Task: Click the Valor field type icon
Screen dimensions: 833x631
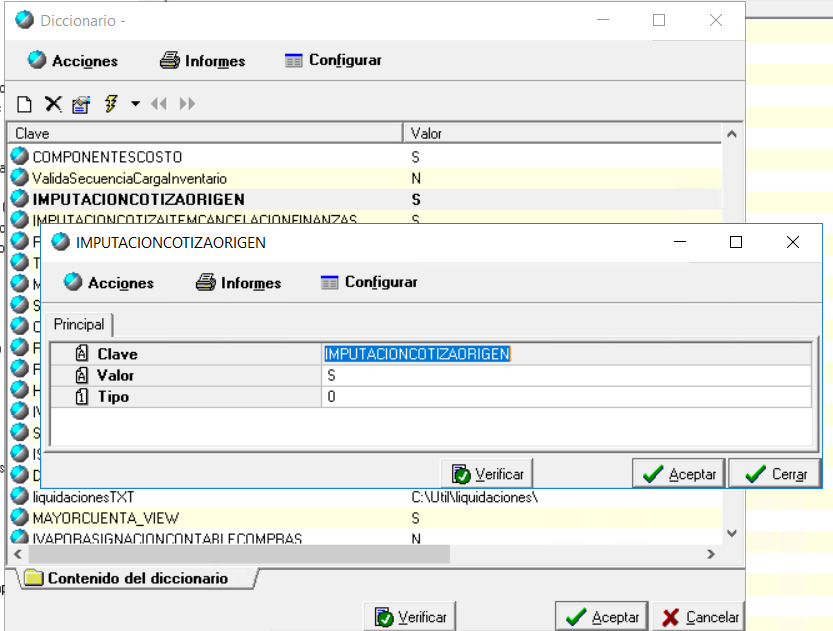Action: tap(81, 375)
